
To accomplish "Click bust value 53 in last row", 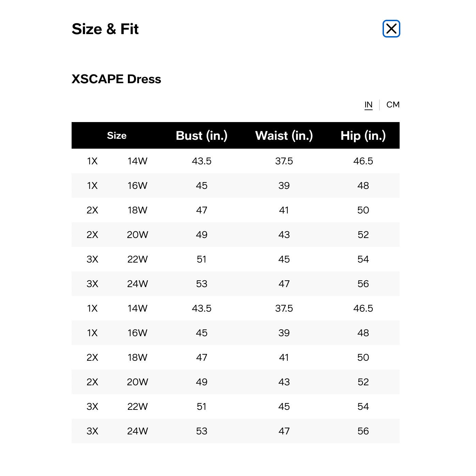I will click(x=202, y=431).
